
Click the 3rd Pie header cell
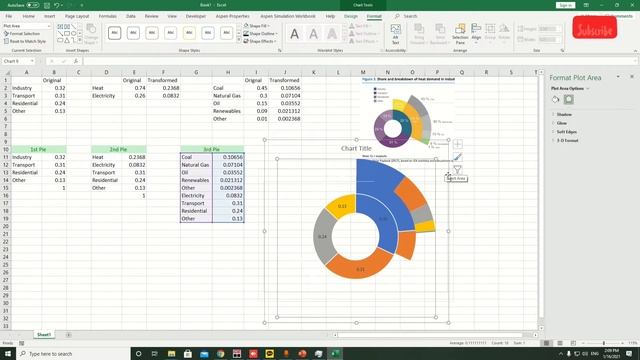(212, 149)
